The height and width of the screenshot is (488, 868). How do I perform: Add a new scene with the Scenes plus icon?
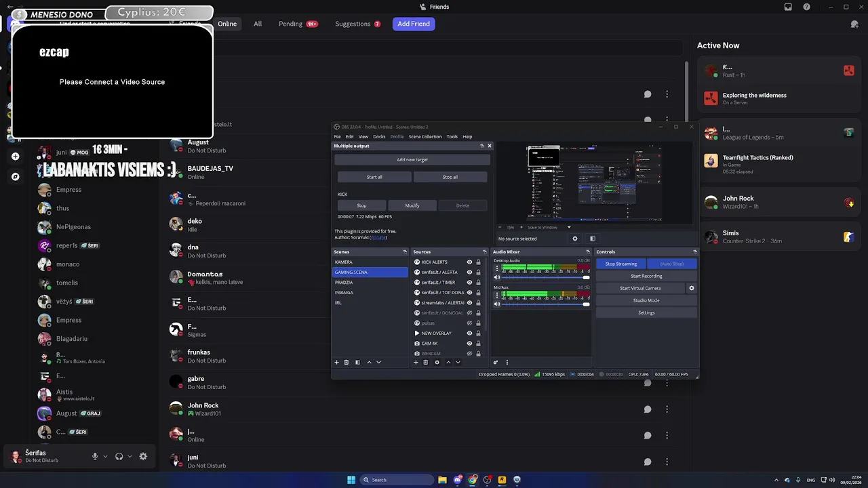pyautogui.click(x=336, y=363)
